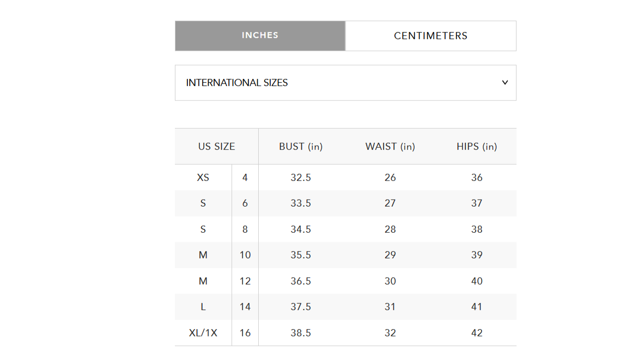The width and height of the screenshot is (644, 356).
Task: Click numeric size 10 cell
Action: point(245,255)
